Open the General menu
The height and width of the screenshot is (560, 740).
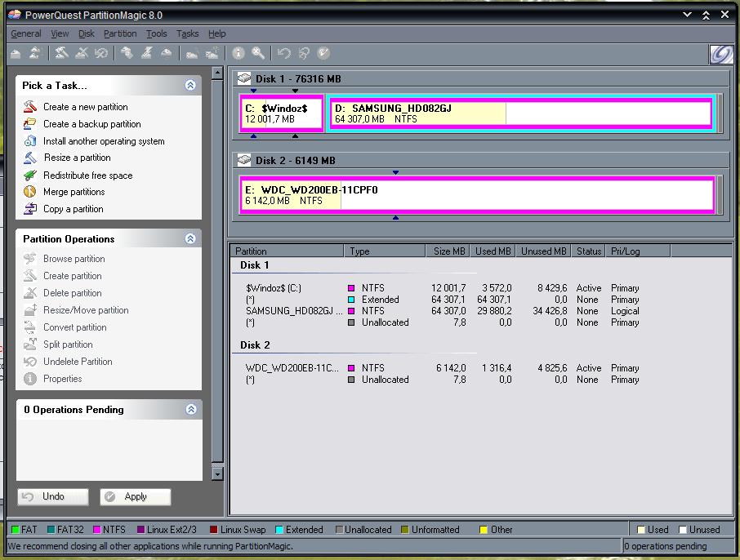26,33
